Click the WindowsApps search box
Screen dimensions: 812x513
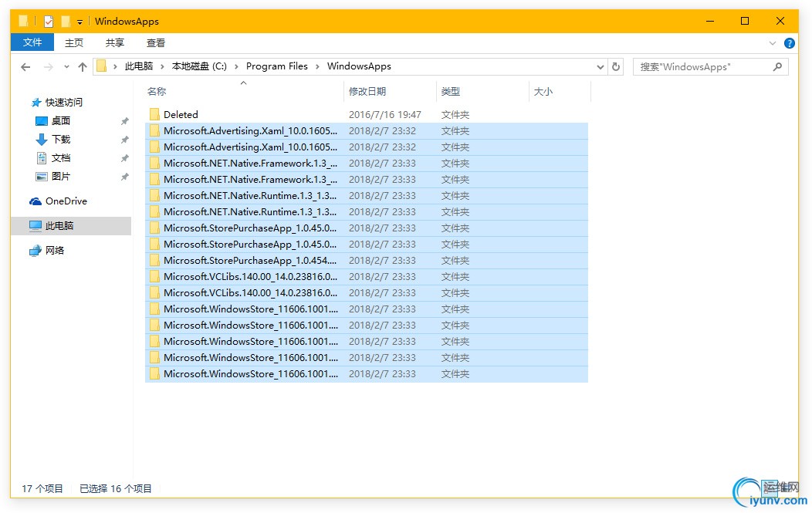pos(702,67)
